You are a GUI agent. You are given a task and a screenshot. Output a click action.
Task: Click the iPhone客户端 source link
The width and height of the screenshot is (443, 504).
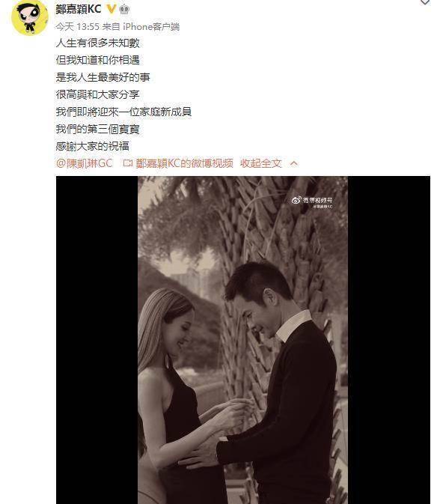click(x=151, y=27)
